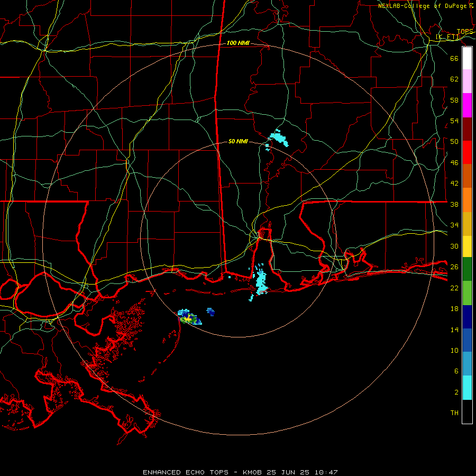Click the cyan legend swatch
This screenshot has height=476, width=476.
(467, 388)
